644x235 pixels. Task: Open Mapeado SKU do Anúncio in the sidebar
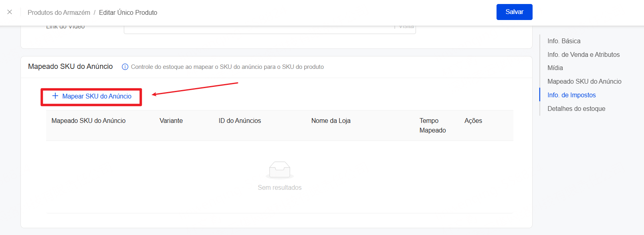click(584, 81)
